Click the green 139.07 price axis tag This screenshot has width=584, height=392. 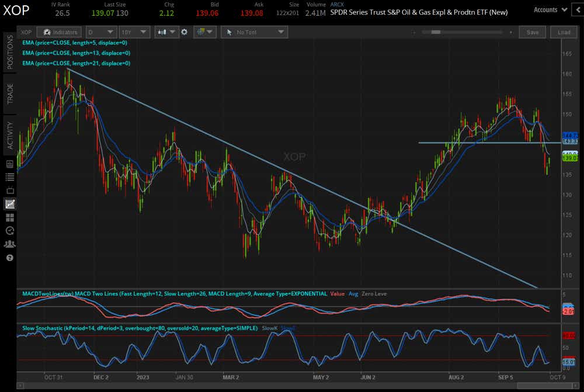pyautogui.click(x=570, y=158)
